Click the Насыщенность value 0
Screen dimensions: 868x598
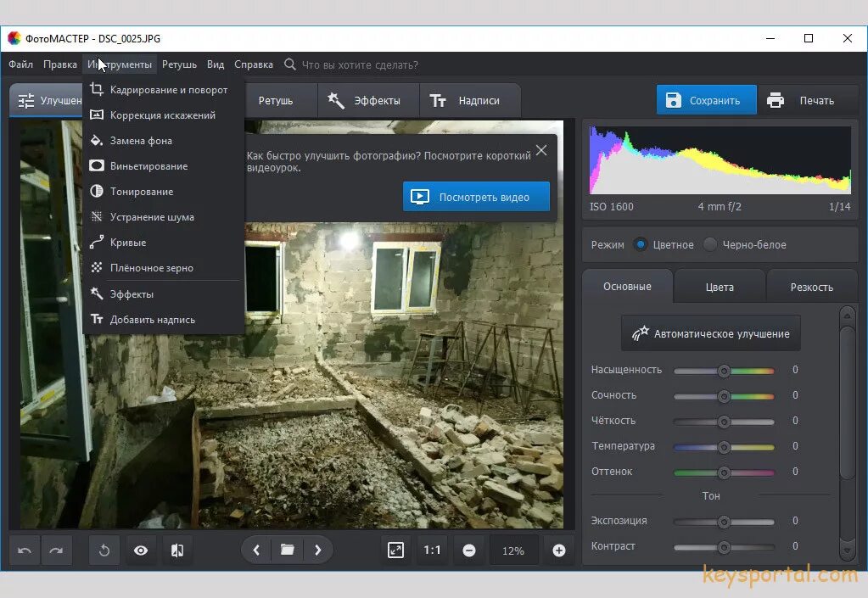pyautogui.click(x=796, y=370)
